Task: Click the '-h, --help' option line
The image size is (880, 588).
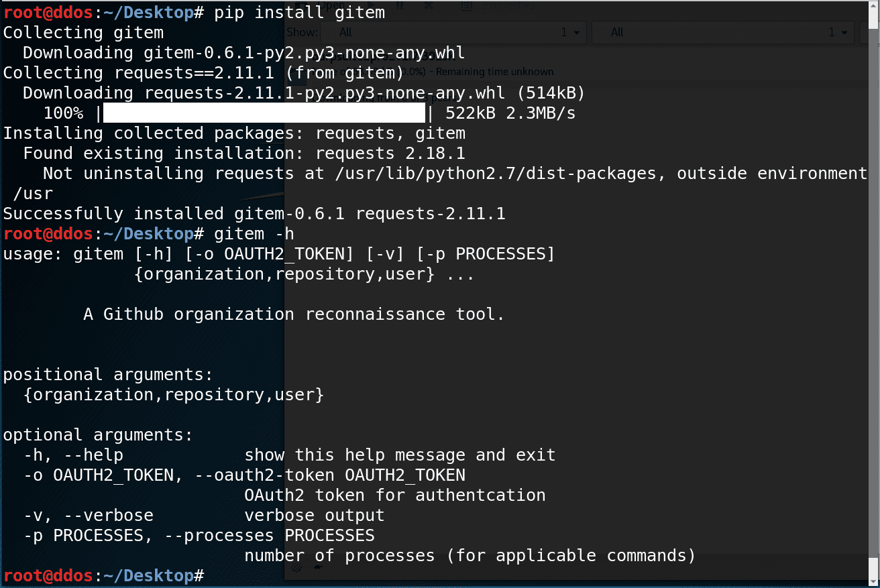Action: tap(289, 455)
